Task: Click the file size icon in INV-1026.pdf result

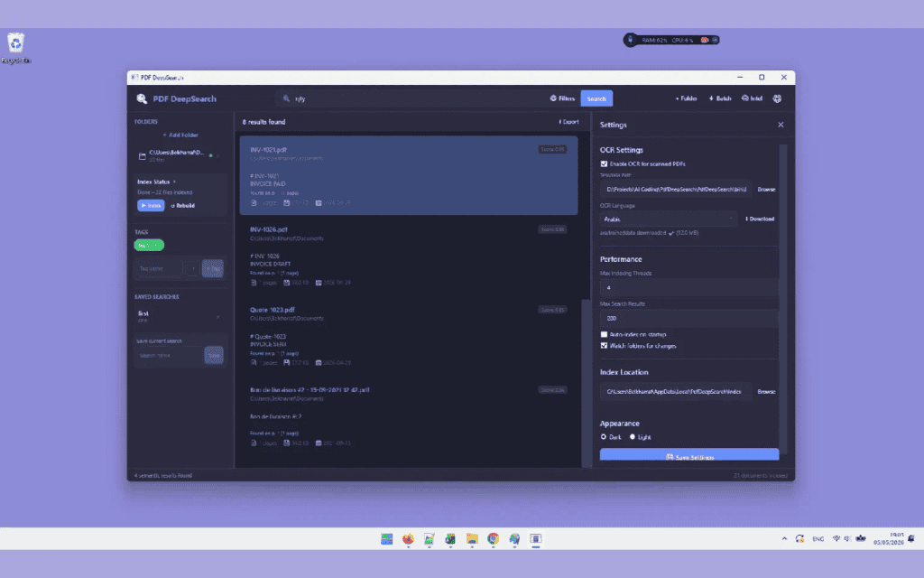Action: pos(286,283)
